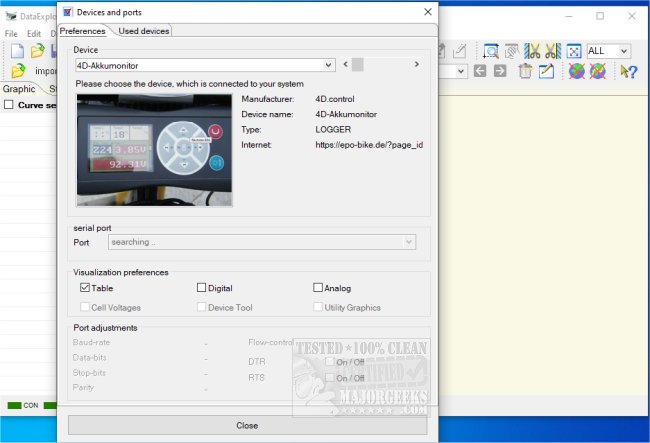The height and width of the screenshot is (443, 650).
Task: Open the File menu
Action: (11, 34)
